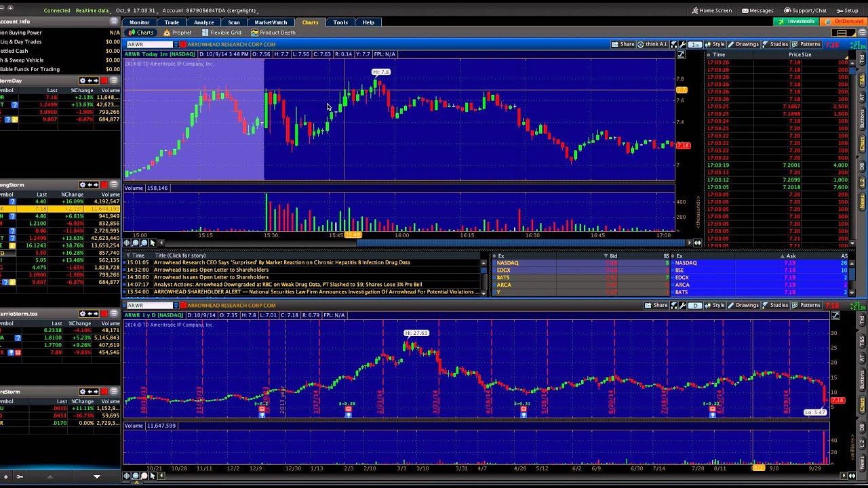868x488 pixels.
Task: Click the bottom chart symbol field ARWR
Action: coord(149,306)
